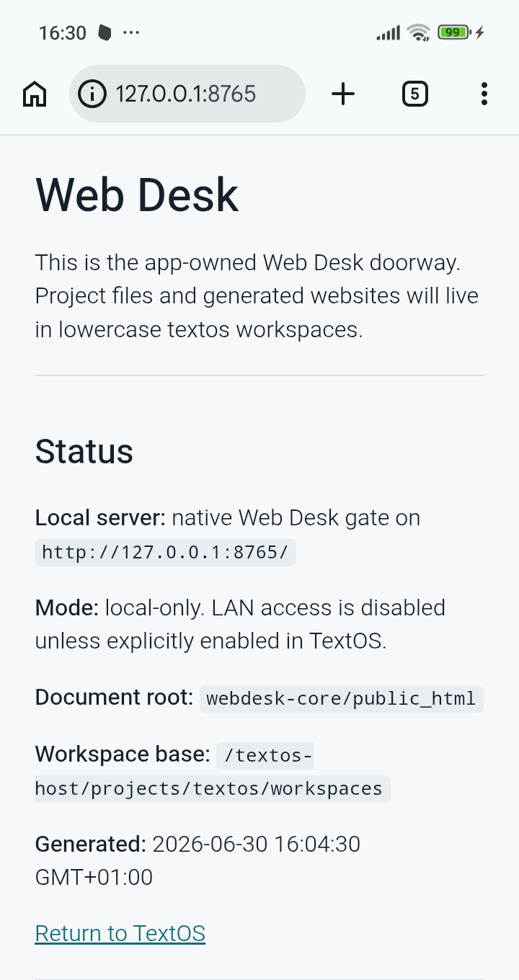
Task: Open the browser three-dot menu
Action: 484,94
